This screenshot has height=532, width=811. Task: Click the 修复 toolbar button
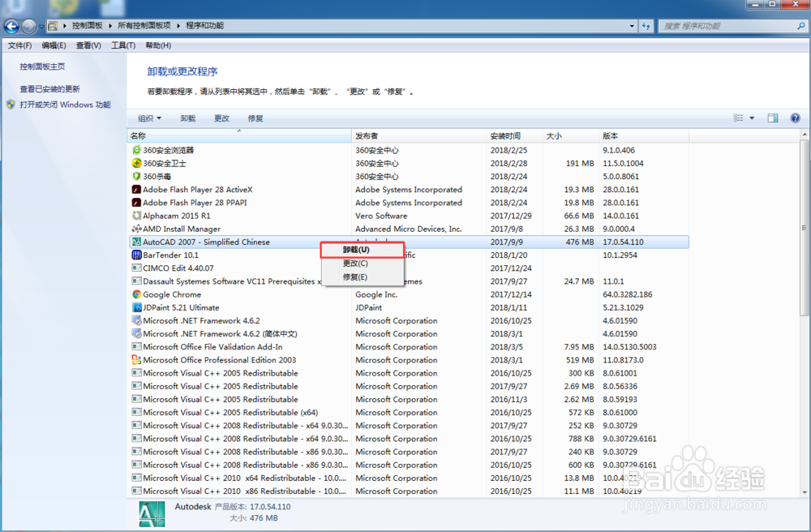click(x=255, y=118)
